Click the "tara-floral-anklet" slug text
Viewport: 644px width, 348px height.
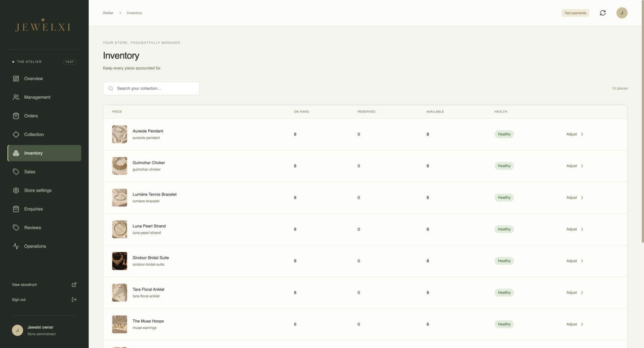coord(146,296)
